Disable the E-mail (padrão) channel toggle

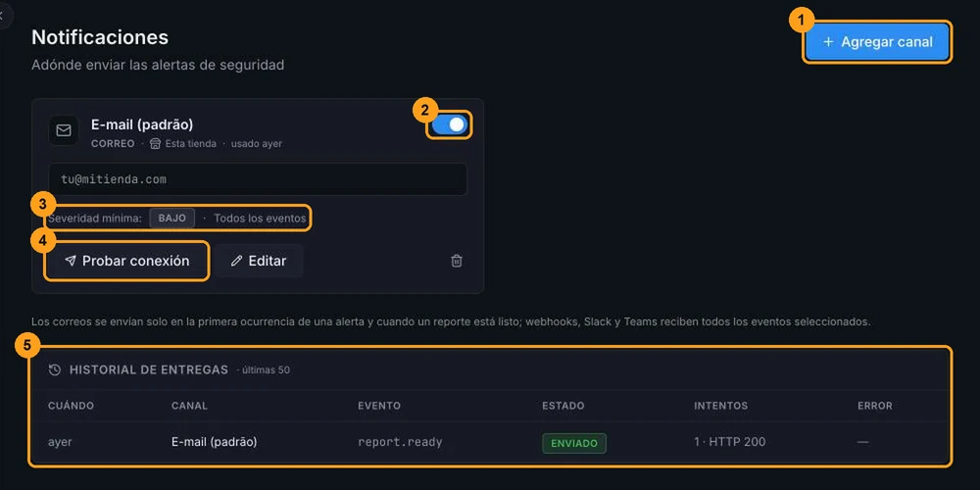(450, 124)
